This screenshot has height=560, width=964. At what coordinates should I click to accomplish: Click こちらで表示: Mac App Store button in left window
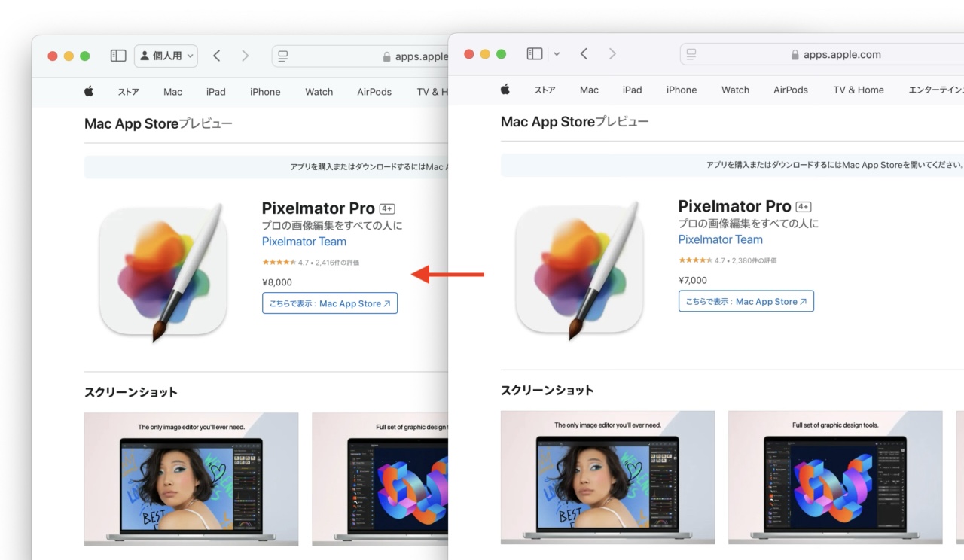tap(330, 303)
